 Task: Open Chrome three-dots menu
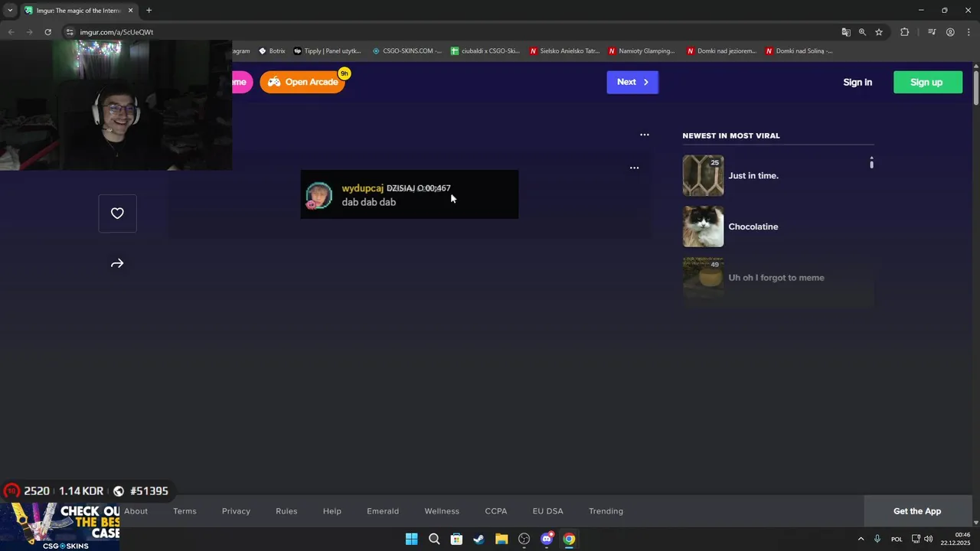969,32
